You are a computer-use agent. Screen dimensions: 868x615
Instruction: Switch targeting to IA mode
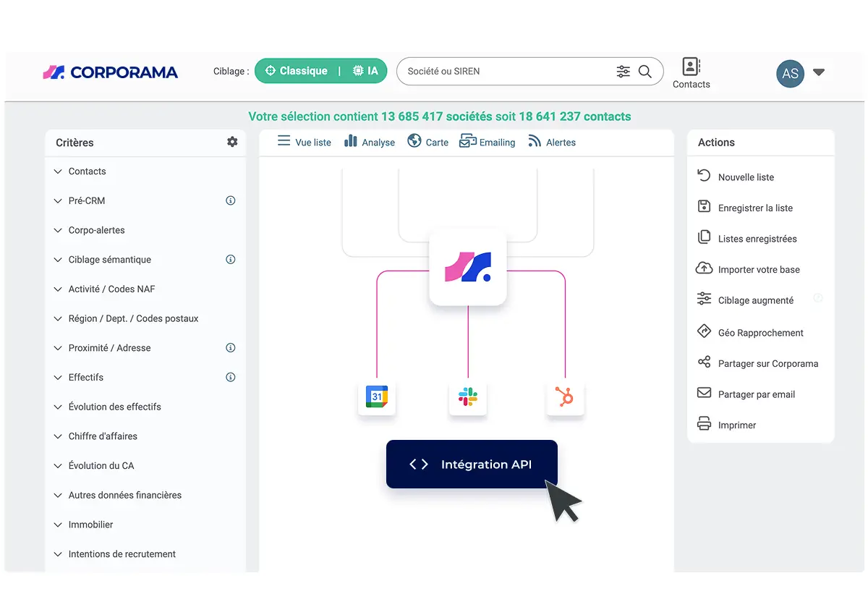(365, 71)
